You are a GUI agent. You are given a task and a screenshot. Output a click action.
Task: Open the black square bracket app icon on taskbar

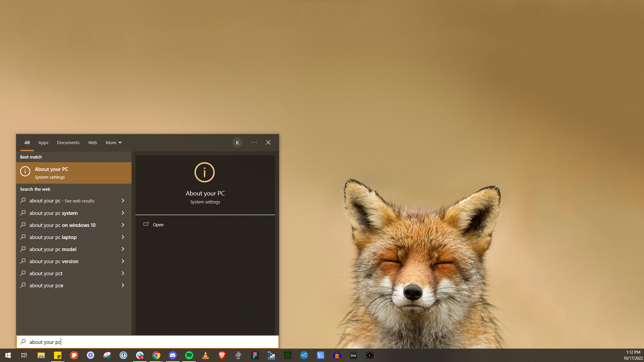point(370,355)
